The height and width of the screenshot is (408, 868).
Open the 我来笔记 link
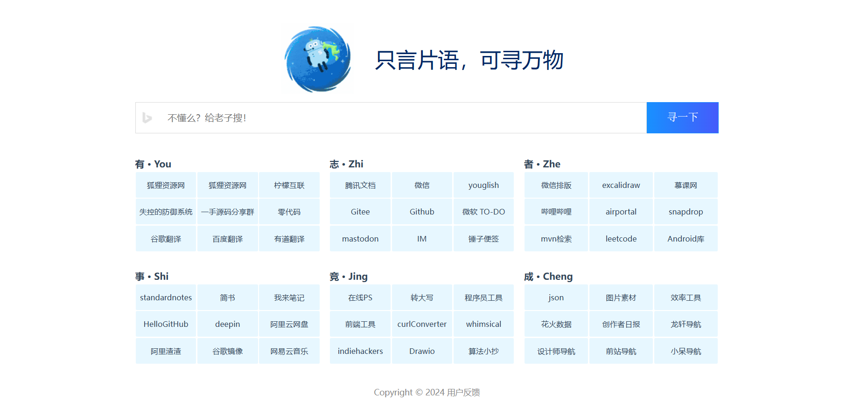click(x=289, y=297)
